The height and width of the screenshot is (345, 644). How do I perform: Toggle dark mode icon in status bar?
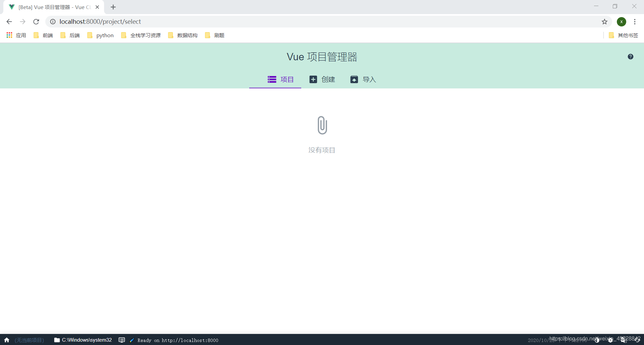click(x=597, y=340)
